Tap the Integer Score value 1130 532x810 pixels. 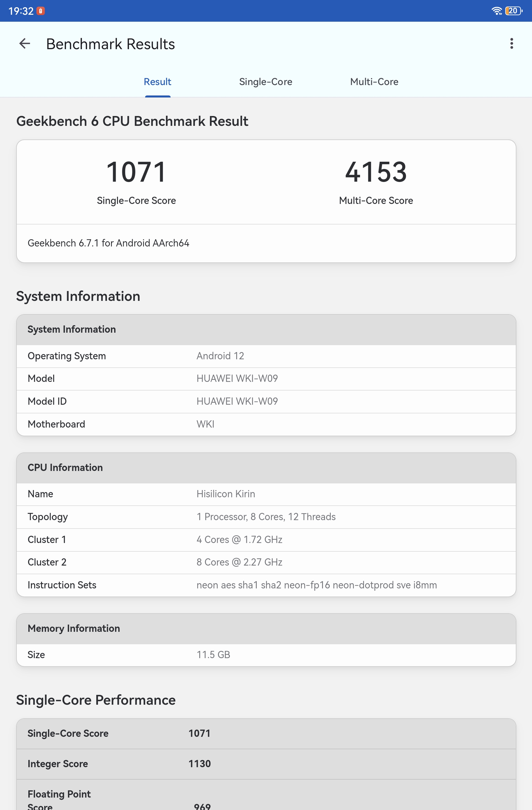point(200,764)
